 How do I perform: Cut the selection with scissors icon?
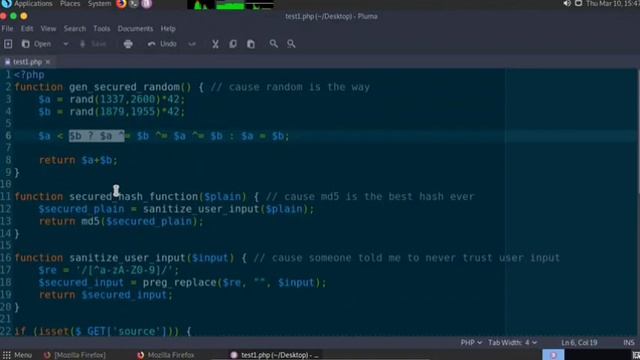(x=215, y=44)
